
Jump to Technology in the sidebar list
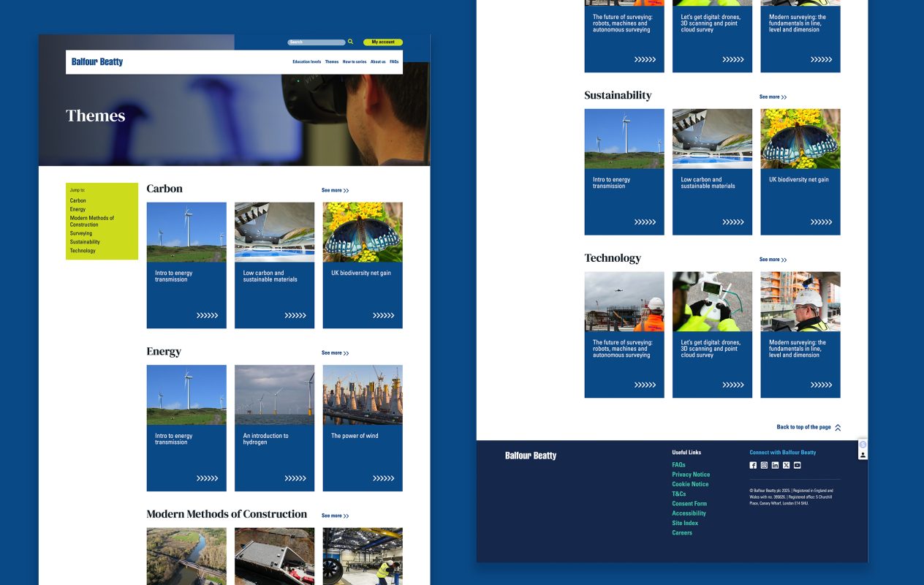pyautogui.click(x=83, y=251)
